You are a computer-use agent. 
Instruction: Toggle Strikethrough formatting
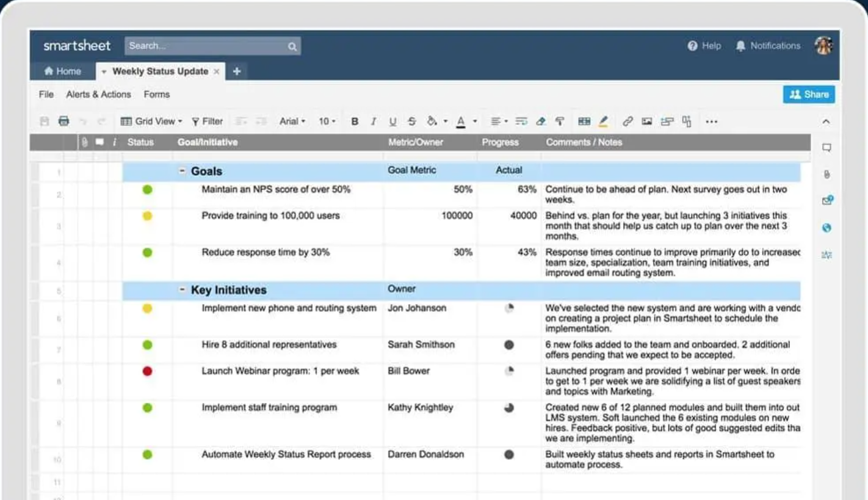pyautogui.click(x=412, y=121)
